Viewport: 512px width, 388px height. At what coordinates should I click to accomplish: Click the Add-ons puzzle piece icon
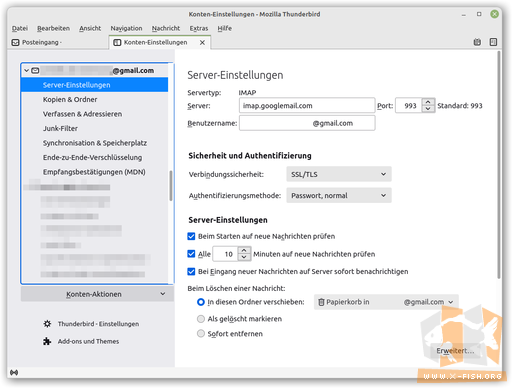pos(47,341)
